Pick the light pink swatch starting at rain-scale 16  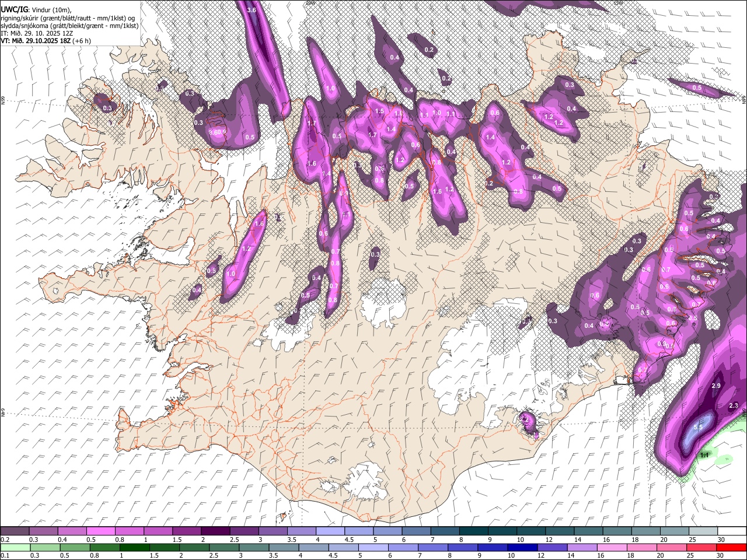tap(612, 547)
